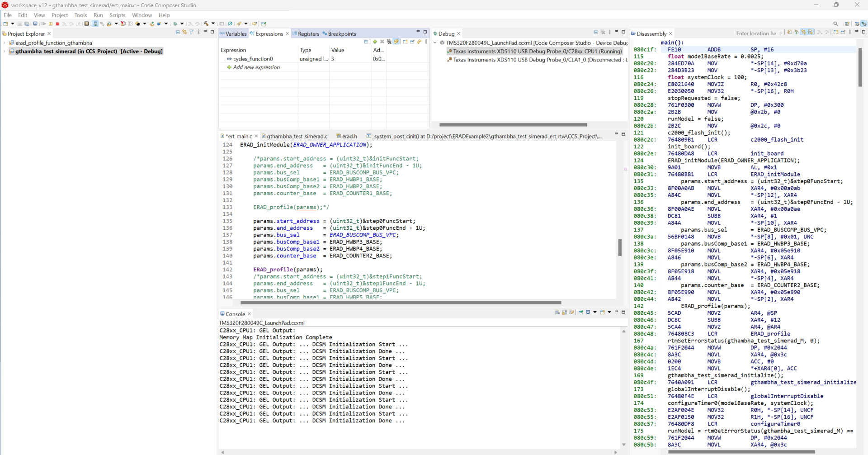Toggle continuous refresh in Expressions toolbar

396,42
